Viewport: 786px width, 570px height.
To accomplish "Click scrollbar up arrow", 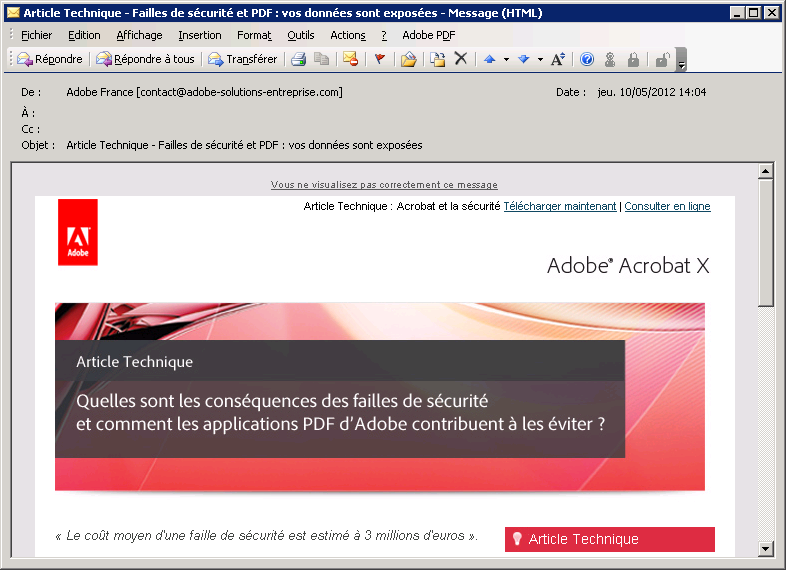I will (x=765, y=171).
